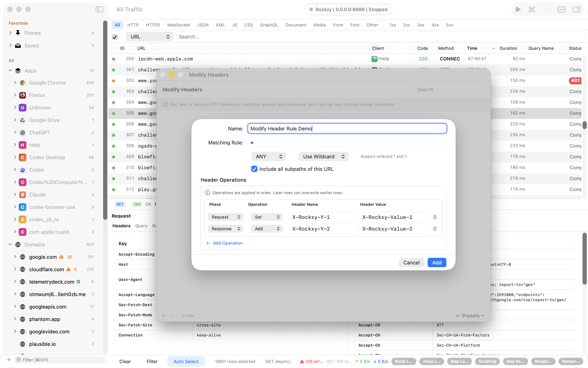Toggle the bottom split panel layout icon

click(x=561, y=9)
